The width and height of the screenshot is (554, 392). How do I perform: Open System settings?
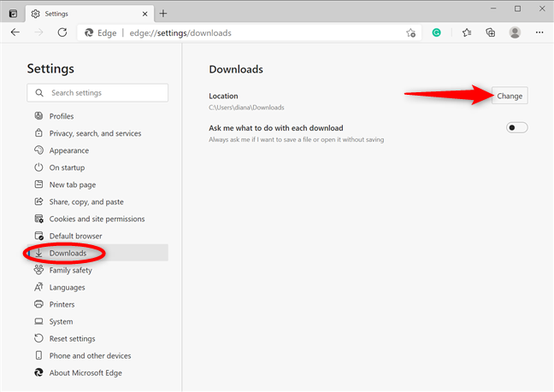pos(97,321)
